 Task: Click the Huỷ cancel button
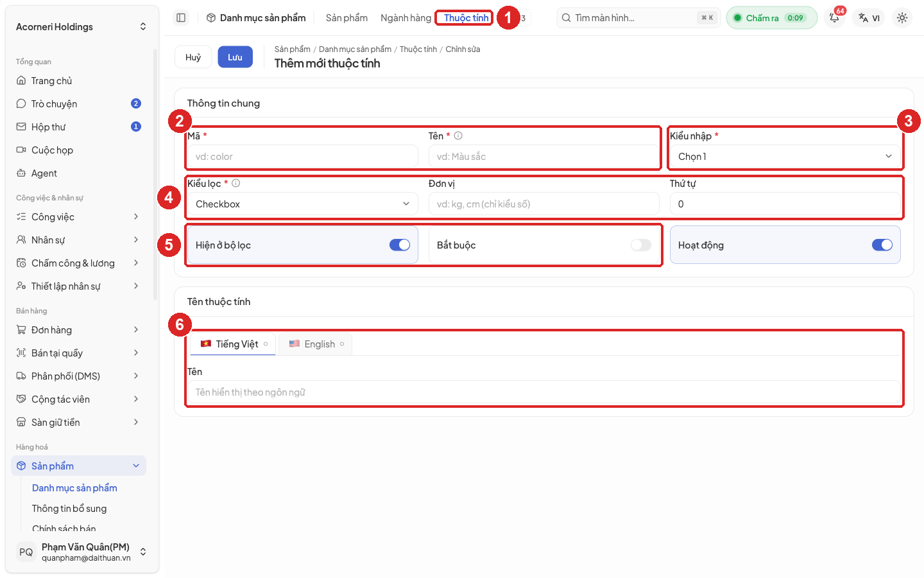pos(193,57)
